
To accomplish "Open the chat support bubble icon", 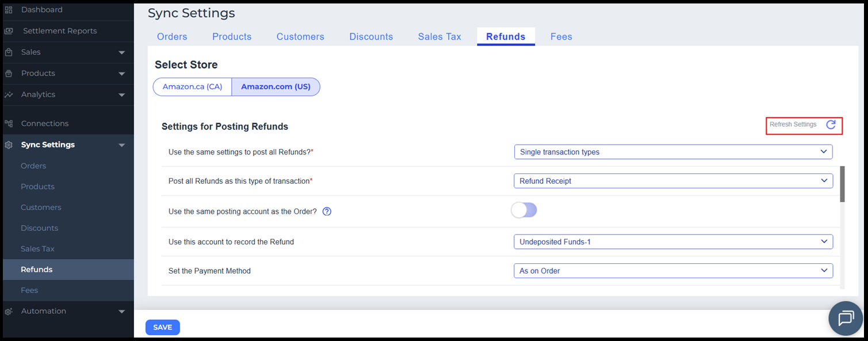I will coord(846,318).
